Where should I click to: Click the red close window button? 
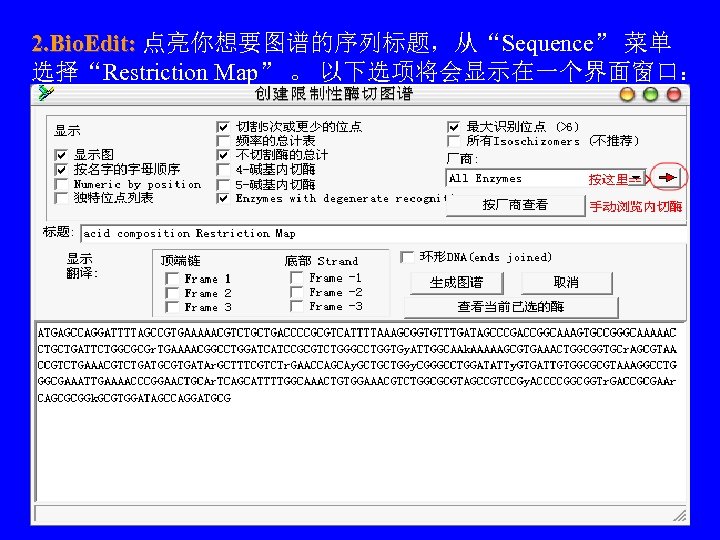click(x=674, y=95)
